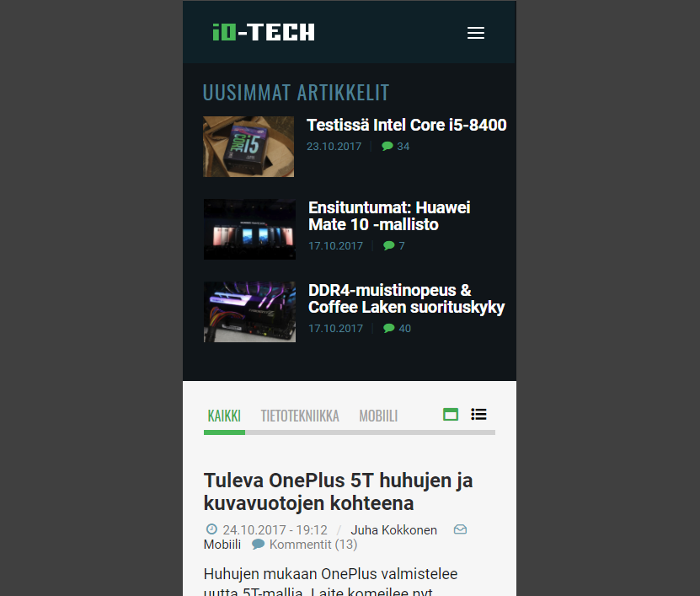Click the timestamp 24.10.2017 - 19:12
Screen dimensions: 700x596
coord(275,530)
